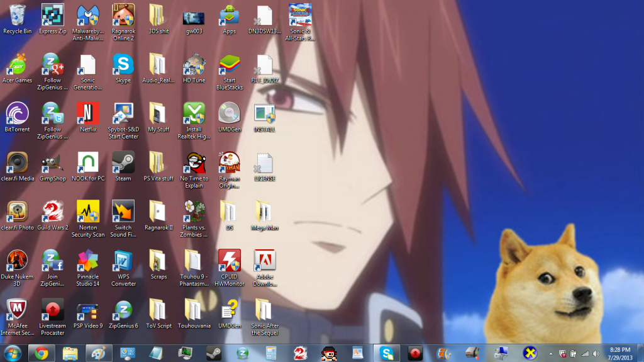The height and width of the screenshot is (362, 644).
Task: Launch No Time to Explain shortcut
Action: (194, 171)
